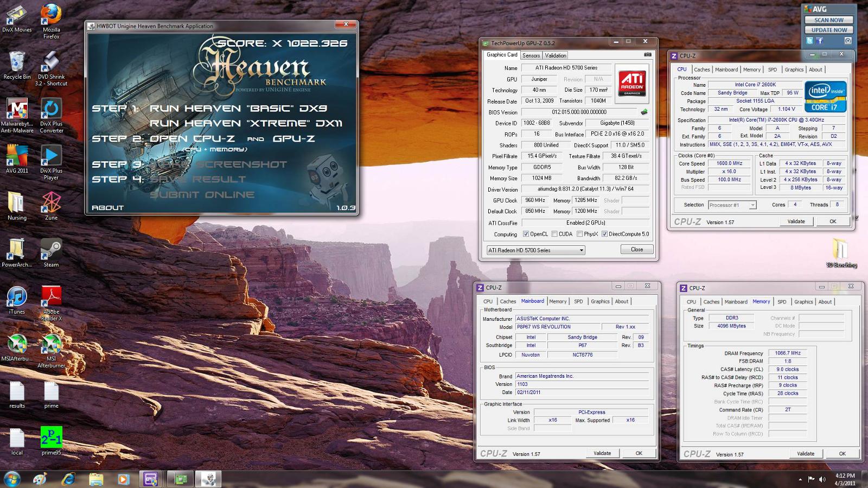
Task: Open Internet Explorer from the taskbar
Action: 68,479
